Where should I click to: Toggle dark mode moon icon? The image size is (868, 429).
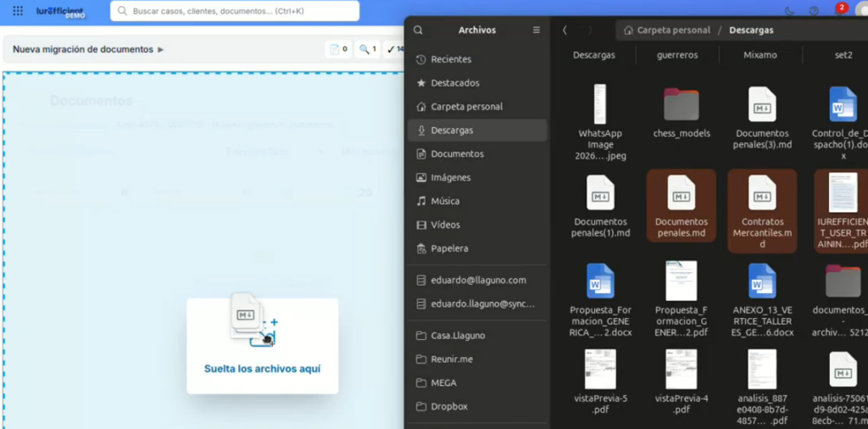[789, 11]
